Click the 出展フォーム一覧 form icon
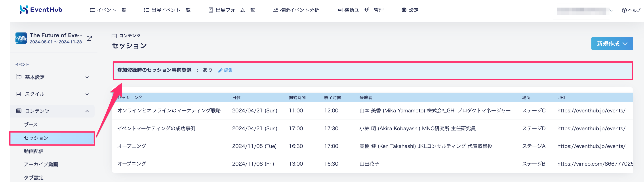 tap(210, 10)
